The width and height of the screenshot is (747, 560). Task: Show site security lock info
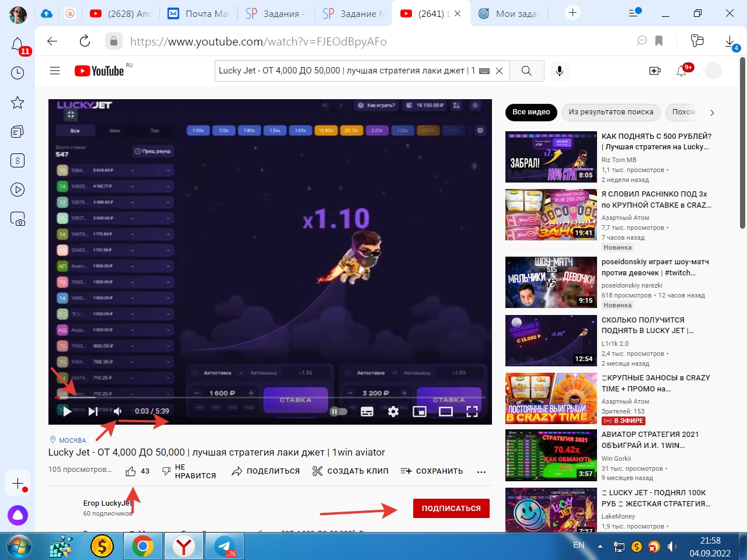click(114, 41)
